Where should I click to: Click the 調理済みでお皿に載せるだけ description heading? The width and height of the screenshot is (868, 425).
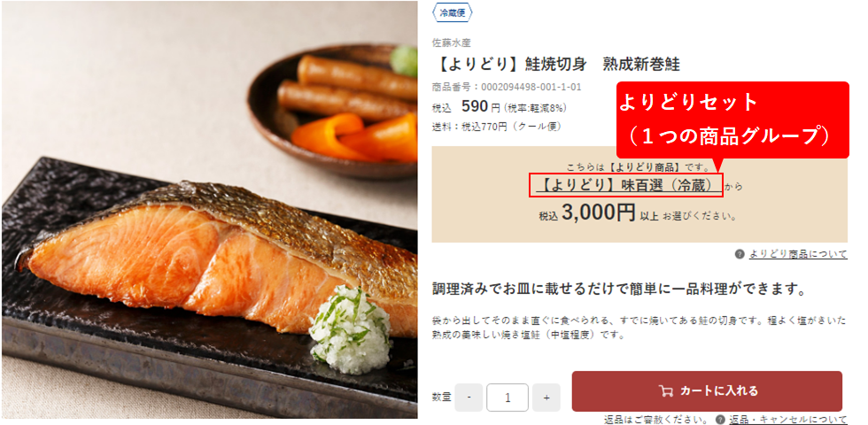pos(618,289)
